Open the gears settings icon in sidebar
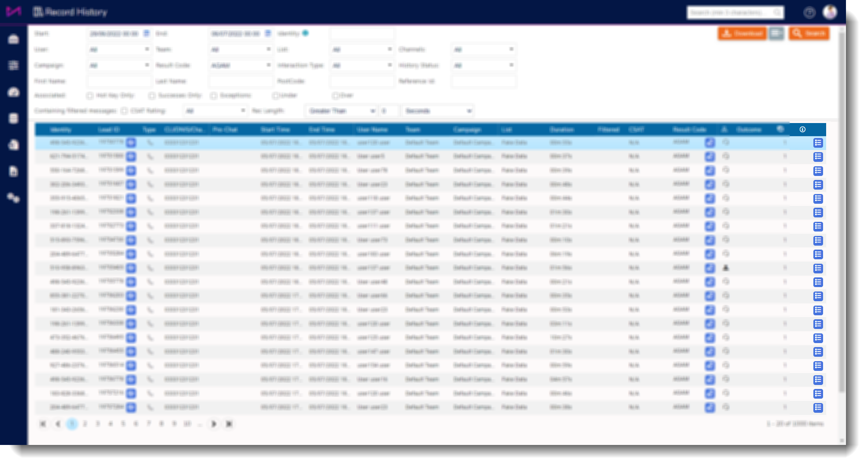The height and width of the screenshot is (467, 868). pyautogui.click(x=14, y=198)
